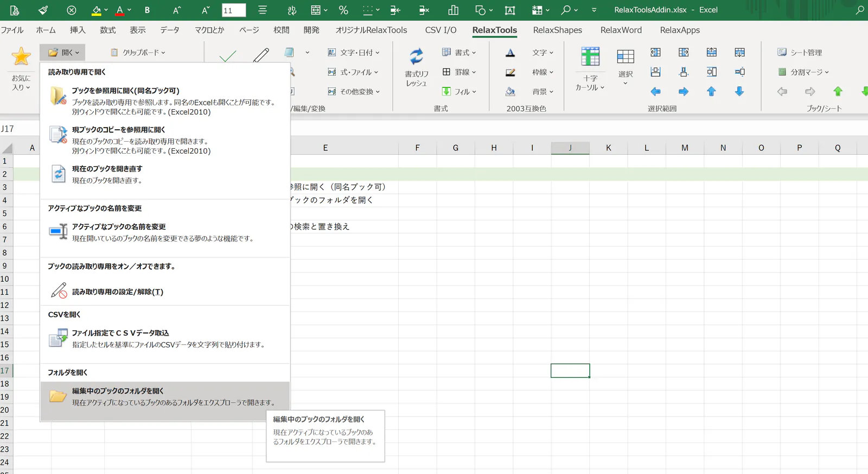Click the format painter brush in the title bar
Image resolution: width=868 pixels, height=474 pixels.
43,10
